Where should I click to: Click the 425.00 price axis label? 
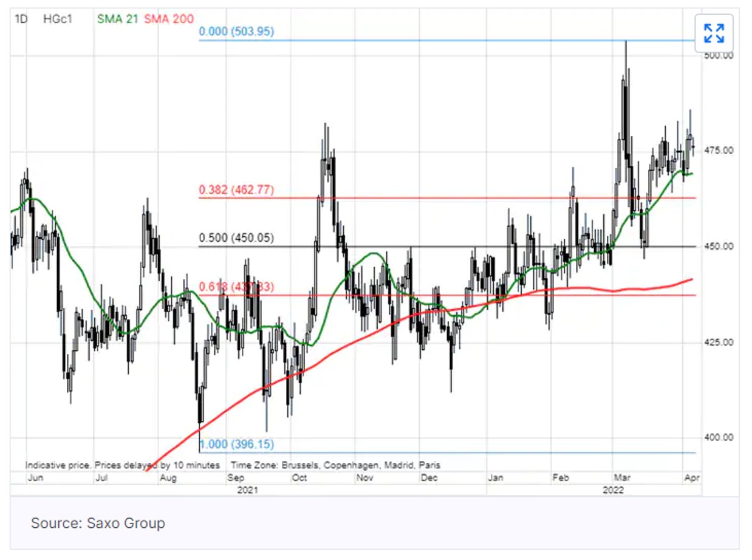tap(719, 342)
